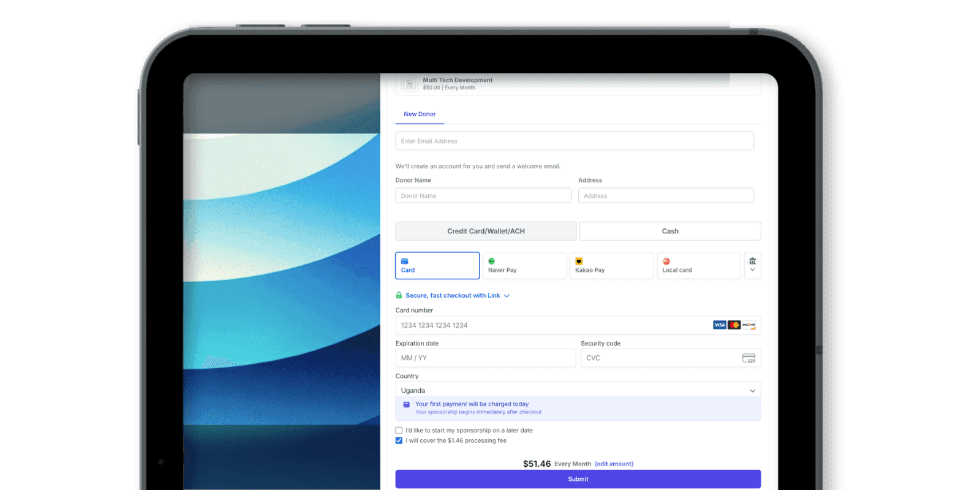Click the Submit button
This screenshot has width=980, height=490.
578,479
